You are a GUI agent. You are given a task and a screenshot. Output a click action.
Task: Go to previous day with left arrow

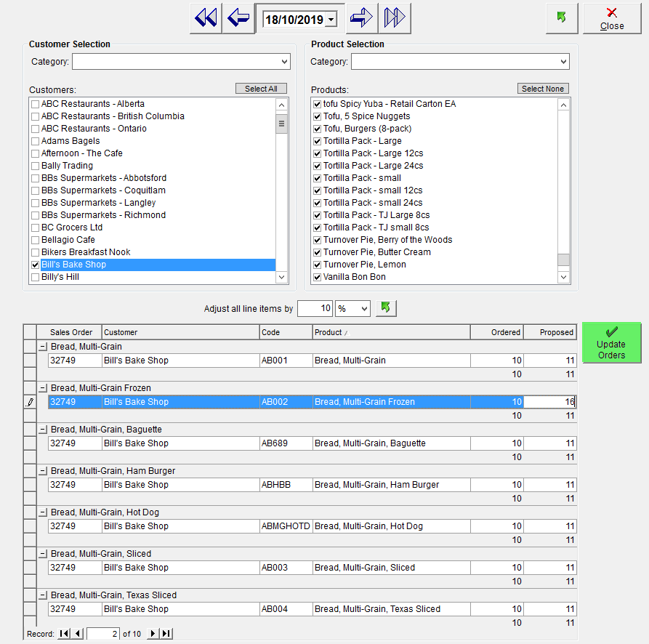(238, 18)
